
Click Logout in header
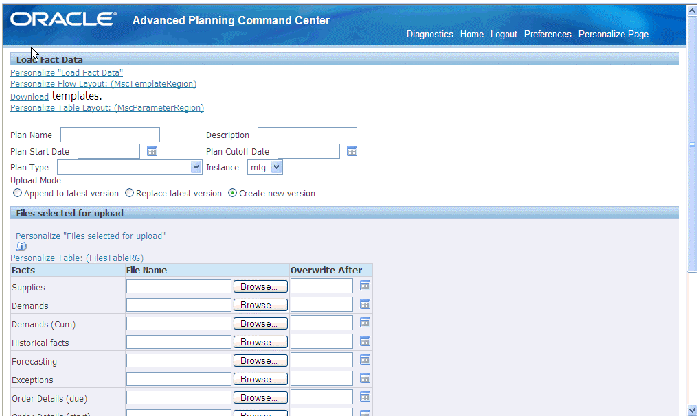coord(503,34)
